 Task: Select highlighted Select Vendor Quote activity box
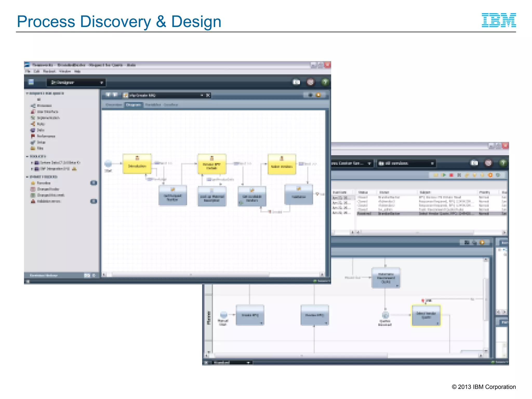(x=426, y=315)
